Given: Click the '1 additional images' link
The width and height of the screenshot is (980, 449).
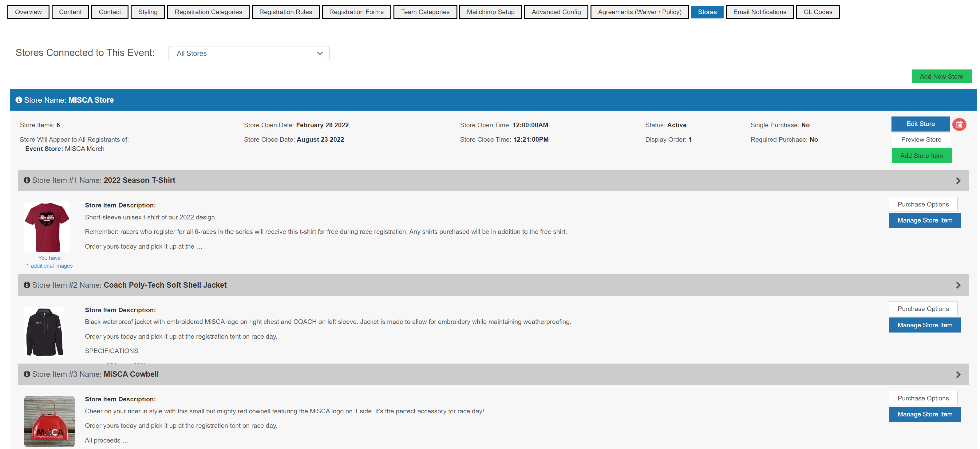Looking at the screenshot, I should coord(49,266).
